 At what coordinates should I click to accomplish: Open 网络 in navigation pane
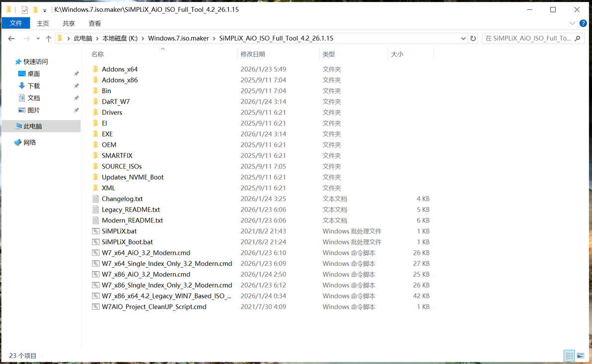click(x=29, y=143)
